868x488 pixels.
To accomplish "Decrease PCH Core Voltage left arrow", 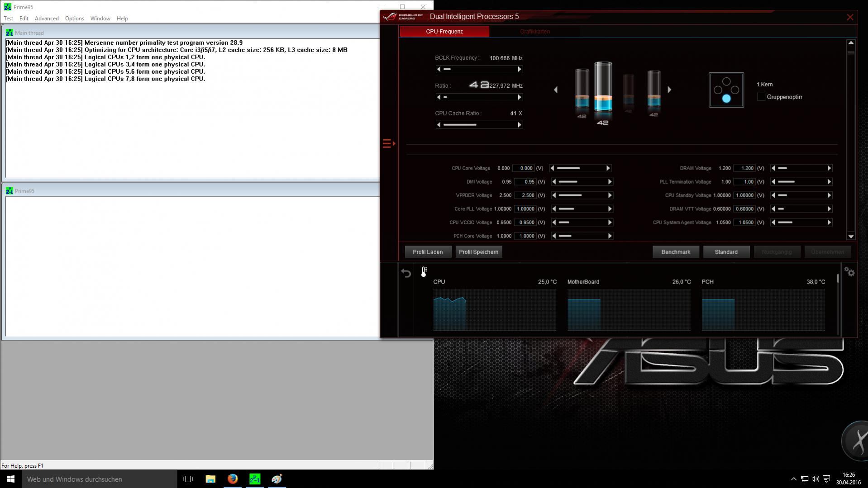I will 553,236.
